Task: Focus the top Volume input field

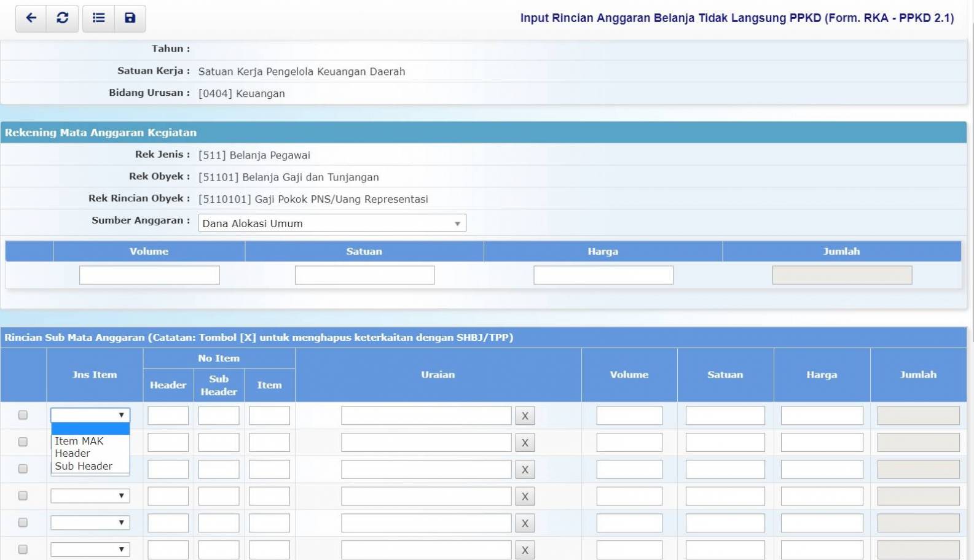Action: 149,275
